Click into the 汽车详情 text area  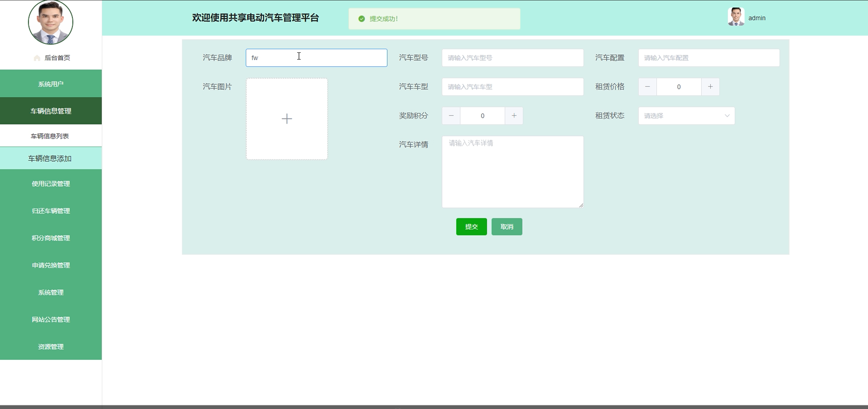[x=512, y=172]
